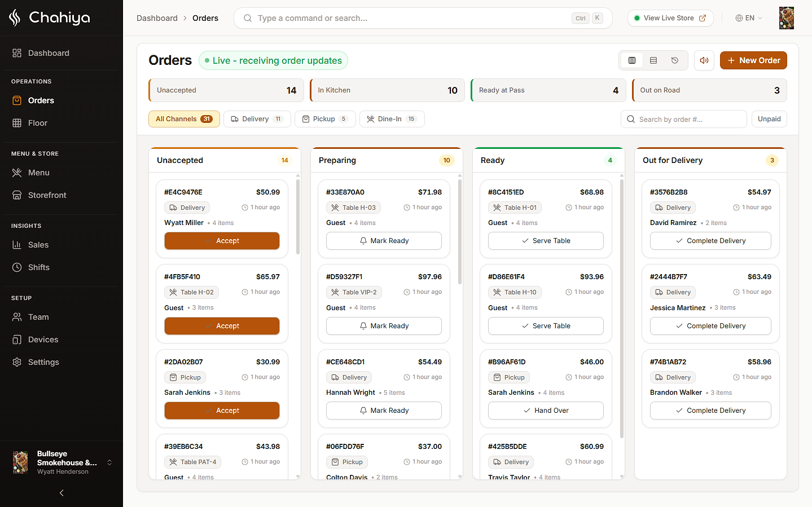The image size is (812, 507).
Task: Select the Delivery channel tab
Action: 257,119
